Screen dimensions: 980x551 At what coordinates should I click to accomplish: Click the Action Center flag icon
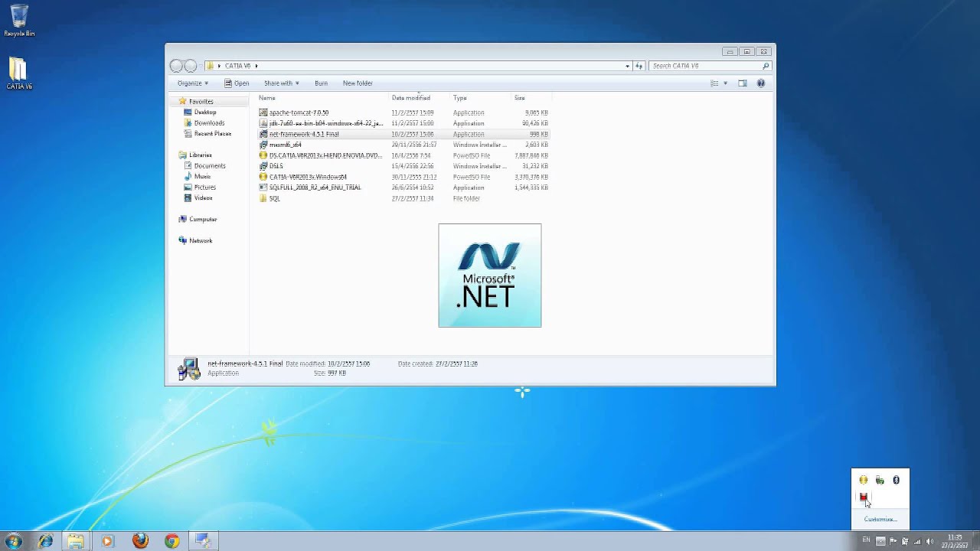(893, 541)
